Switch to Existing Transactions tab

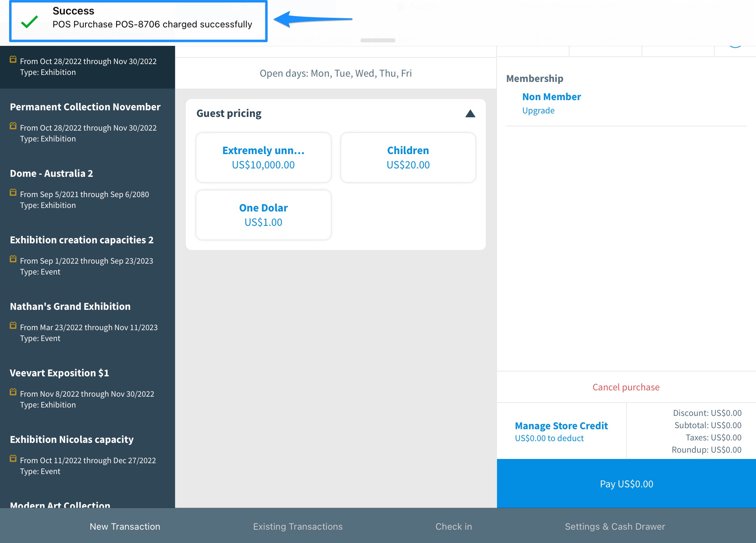click(x=297, y=526)
